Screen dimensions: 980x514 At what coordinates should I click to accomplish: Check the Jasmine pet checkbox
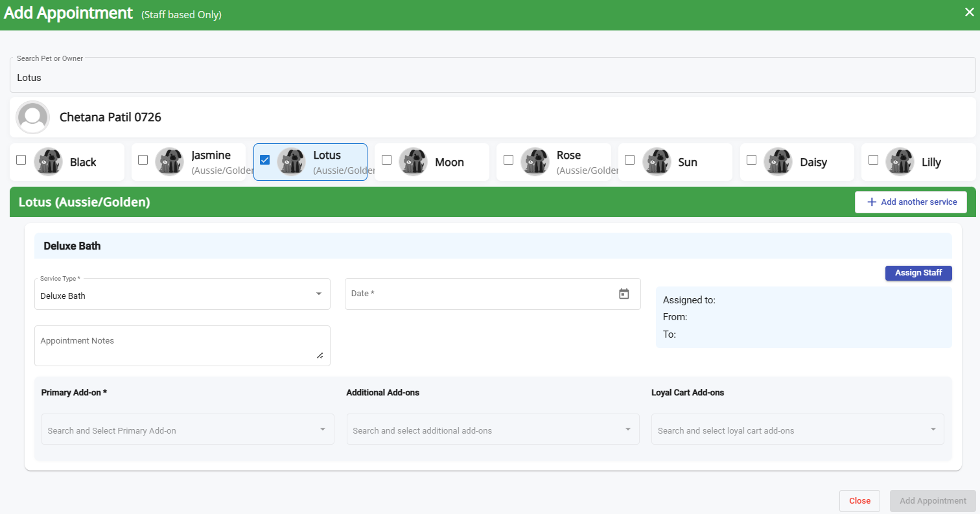[143, 159]
